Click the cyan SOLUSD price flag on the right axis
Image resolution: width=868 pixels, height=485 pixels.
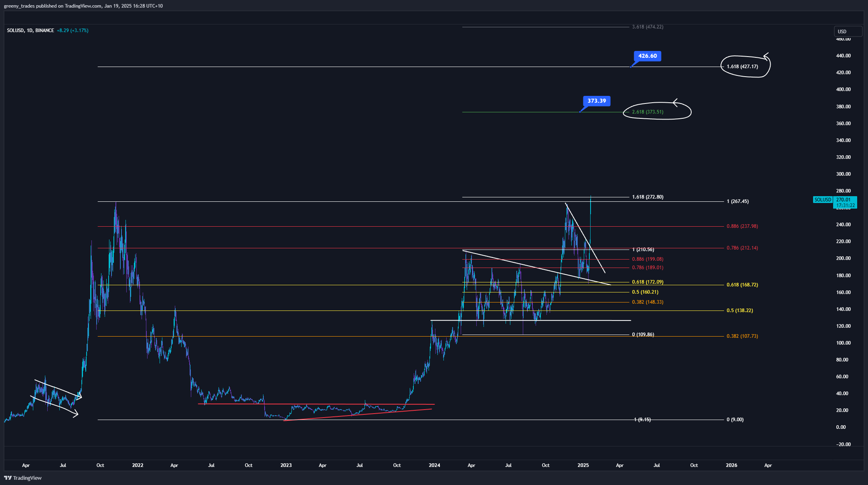click(823, 199)
